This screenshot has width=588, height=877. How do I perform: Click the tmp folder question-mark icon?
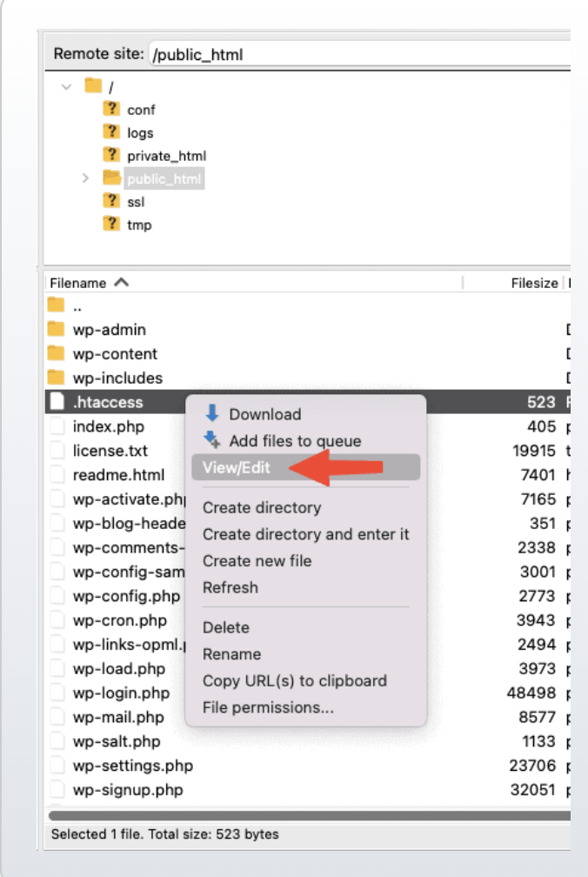point(112,223)
